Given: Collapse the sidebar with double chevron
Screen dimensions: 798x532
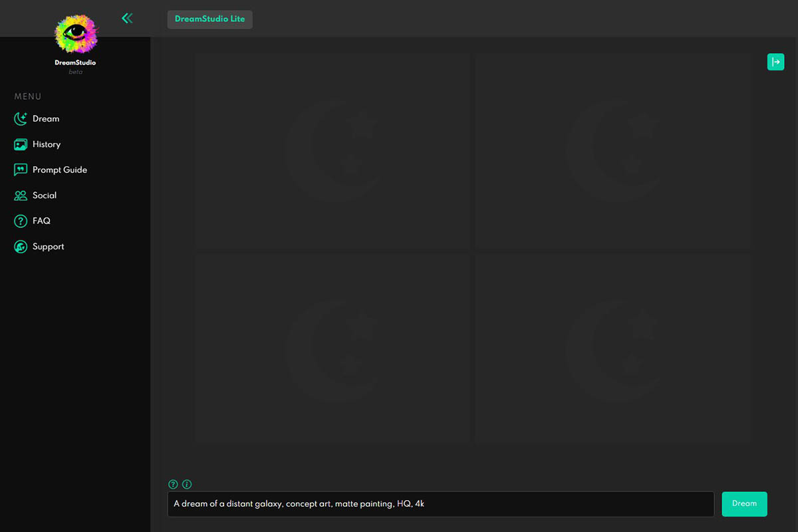Looking at the screenshot, I should 127,19.
